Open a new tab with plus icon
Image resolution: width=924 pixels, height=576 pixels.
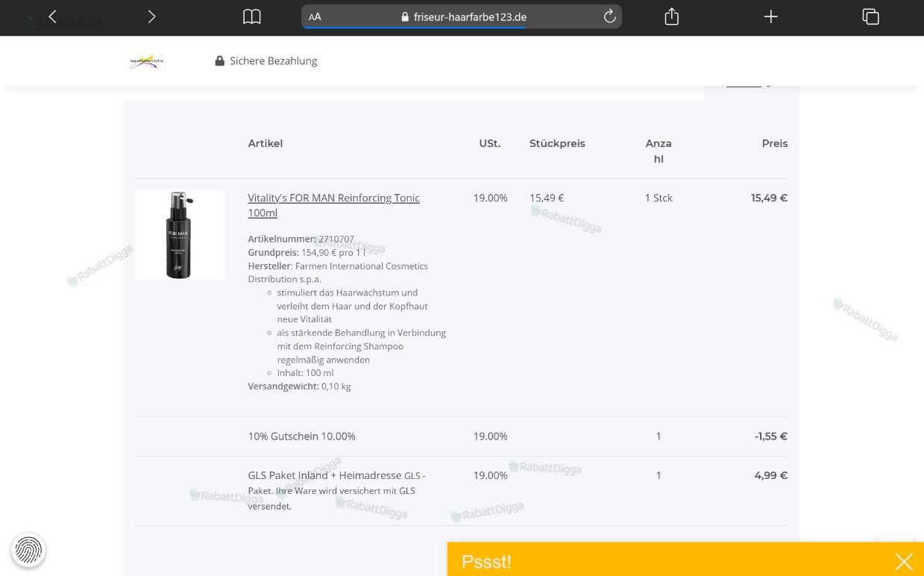pos(771,16)
